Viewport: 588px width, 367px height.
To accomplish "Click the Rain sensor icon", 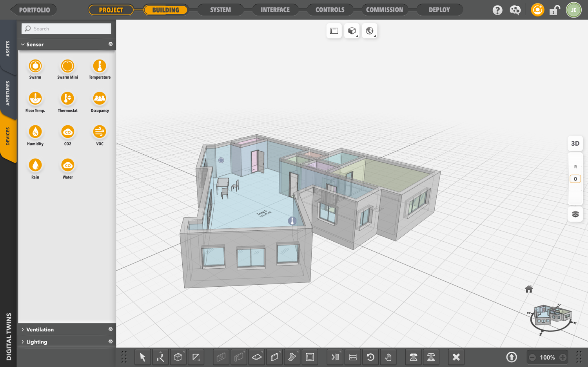I will [x=35, y=165].
